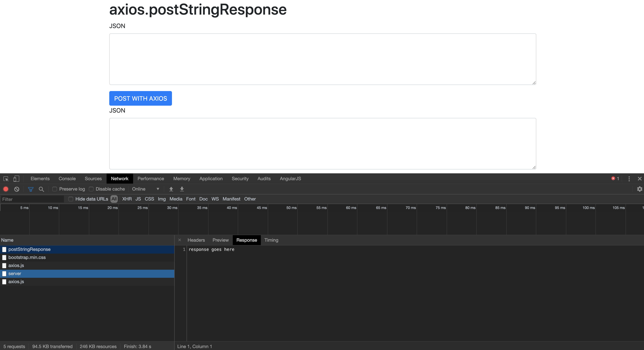Screen dimensions: 644x350
Task: Open the network filter funnel
Action: 31,189
